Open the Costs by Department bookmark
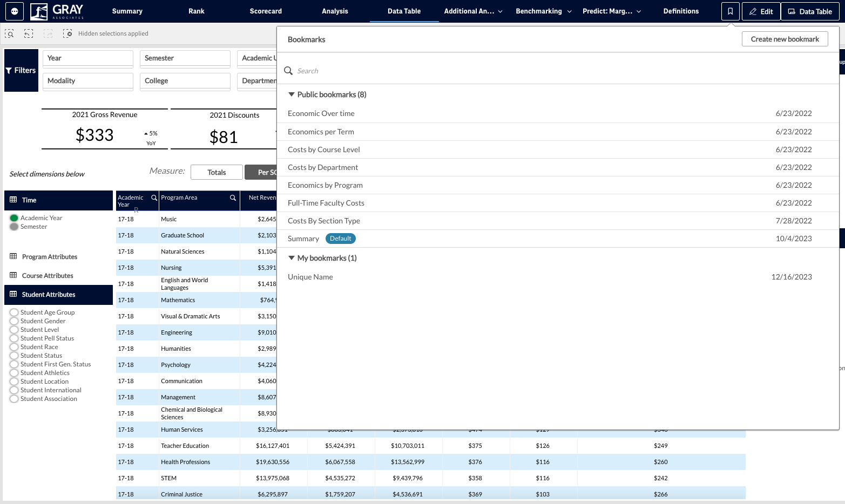Screen dimensions: 845x504 pos(558,167)
